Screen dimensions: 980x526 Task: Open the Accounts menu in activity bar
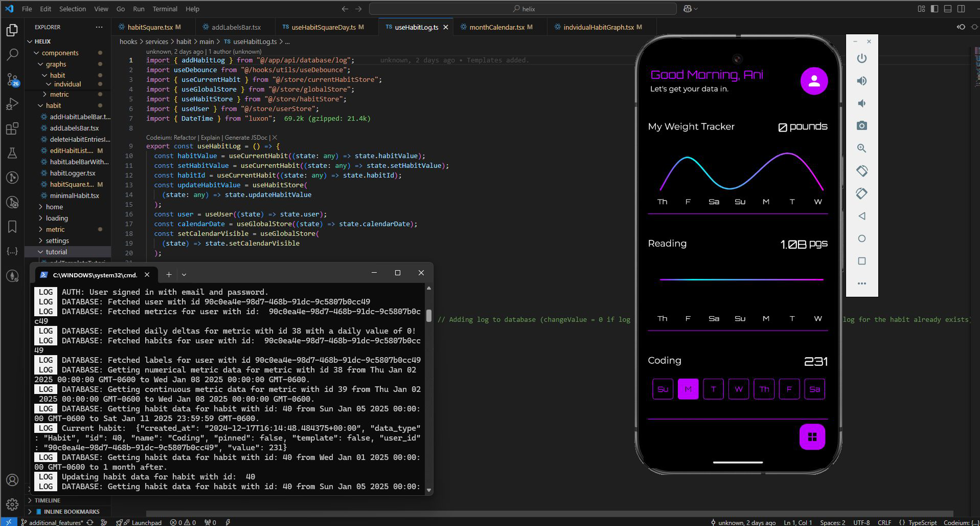tap(12, 480)
